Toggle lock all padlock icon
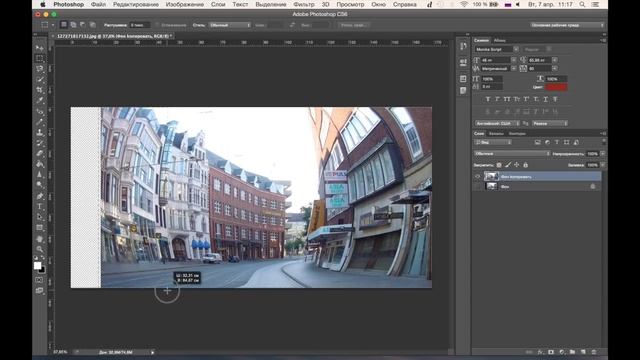This screenshot has height=360, width=640. (526, 165)
